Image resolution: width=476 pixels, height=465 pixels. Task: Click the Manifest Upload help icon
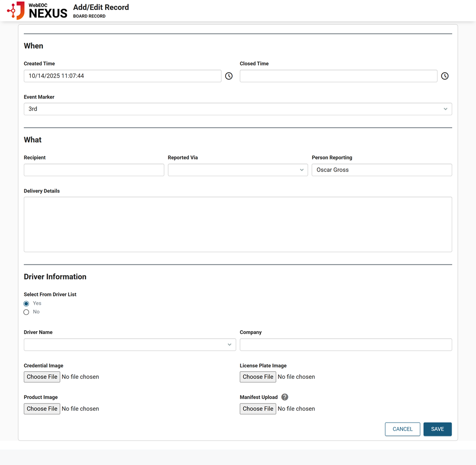(x=285, y=397)
